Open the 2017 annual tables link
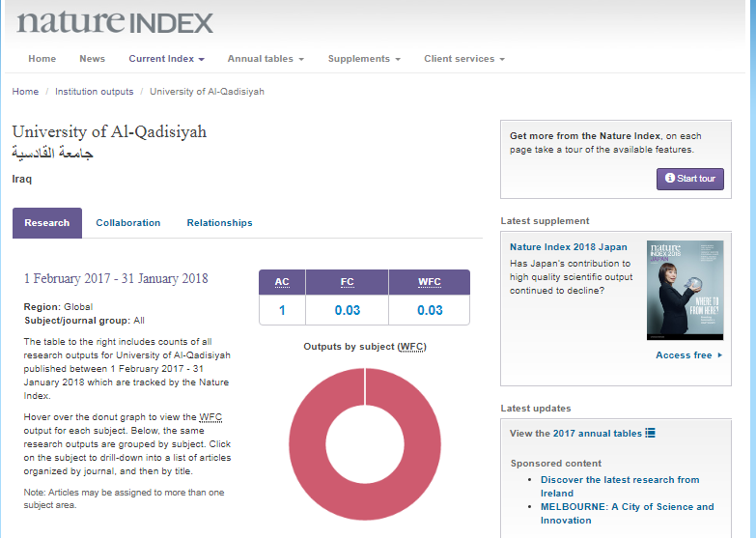This screenshot has height=538, width=756. (597, 434)
